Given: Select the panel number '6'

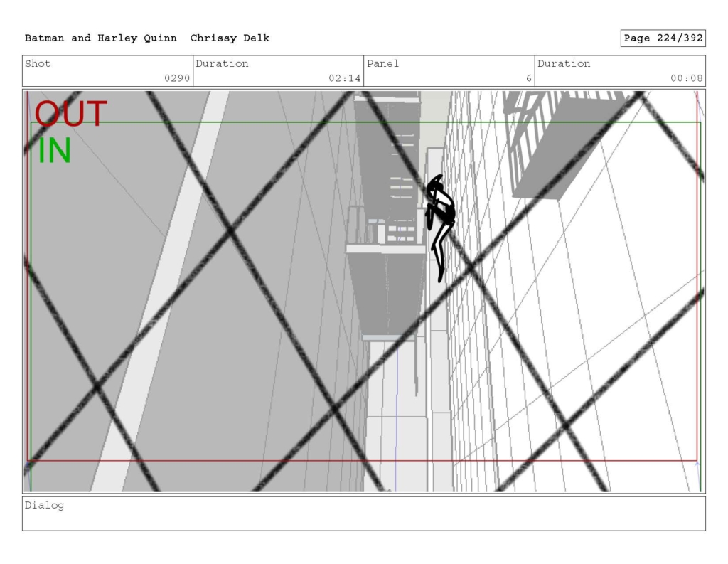Looking at the screenshot, I should tap(529, 78).
